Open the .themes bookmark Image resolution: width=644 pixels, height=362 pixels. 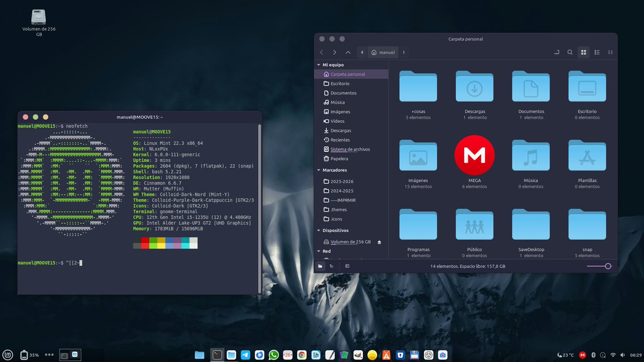pyautogui.click(x=352, y=210)
